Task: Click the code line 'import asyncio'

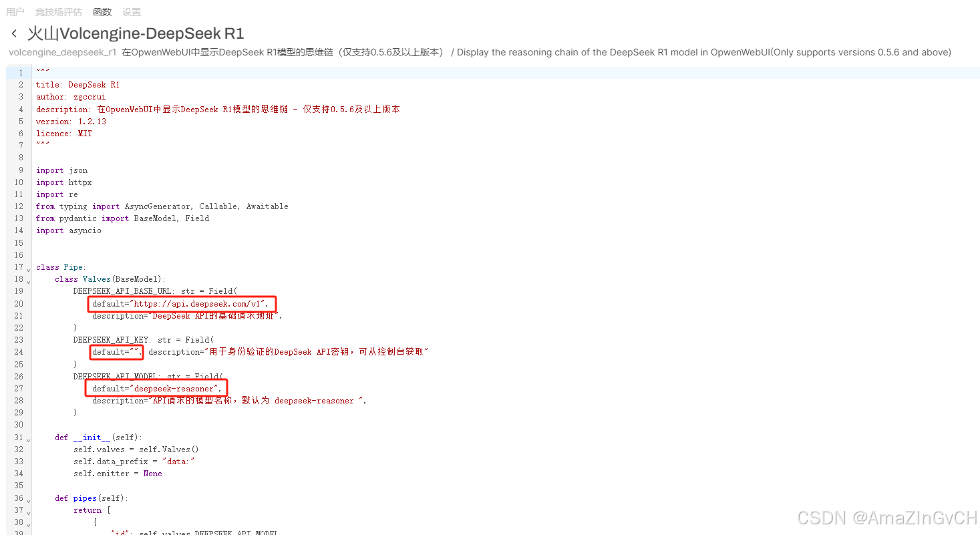Action: (x=69, y=230)
